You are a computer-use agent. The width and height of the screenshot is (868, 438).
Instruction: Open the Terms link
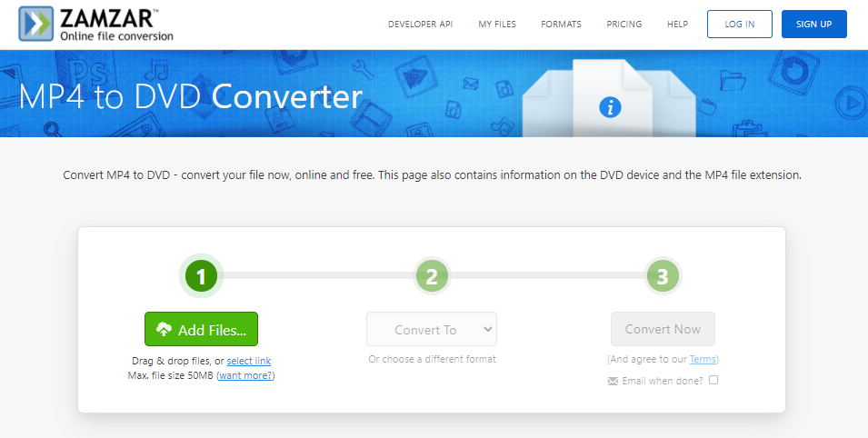click(x=702, y=359)
